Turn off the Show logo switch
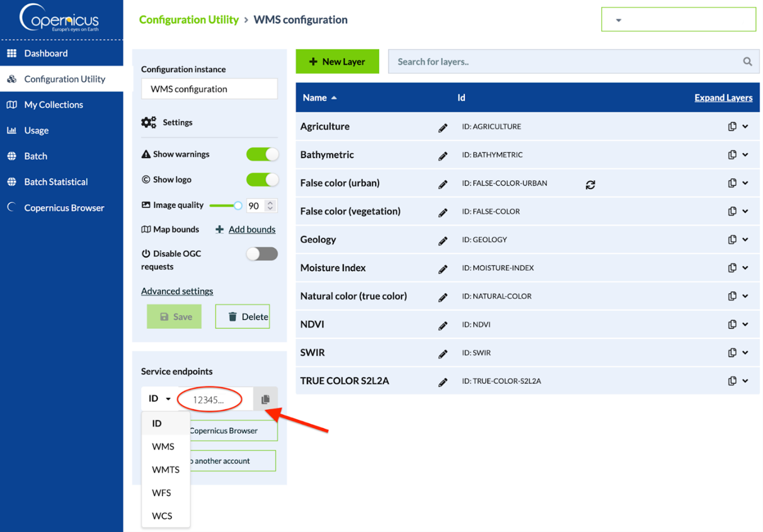The image size is (763, 532). (262, 180)
